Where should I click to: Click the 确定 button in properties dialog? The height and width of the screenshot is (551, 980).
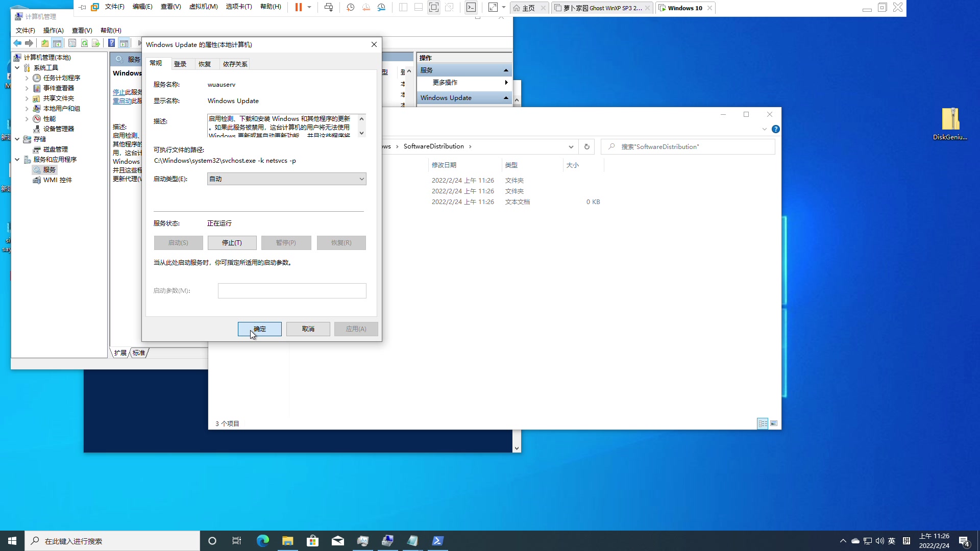pos(259,329)
